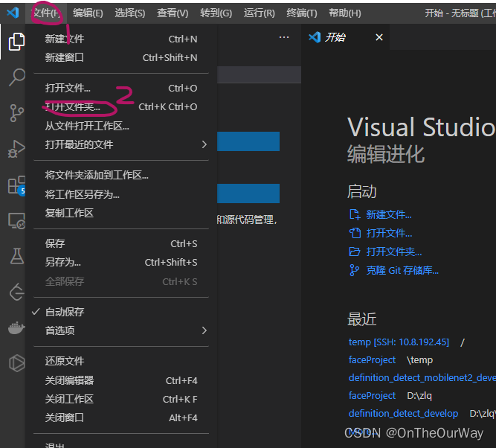Click the lower blue button in the side panel

(x=248, y=193)
